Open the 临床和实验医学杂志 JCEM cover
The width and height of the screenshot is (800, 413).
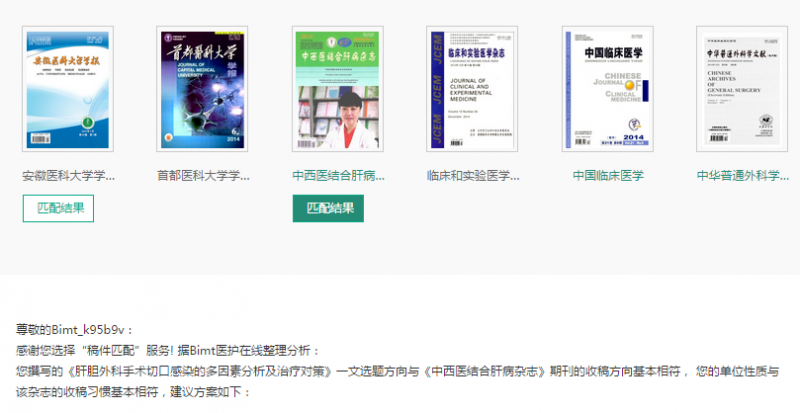tap(472, 89)
